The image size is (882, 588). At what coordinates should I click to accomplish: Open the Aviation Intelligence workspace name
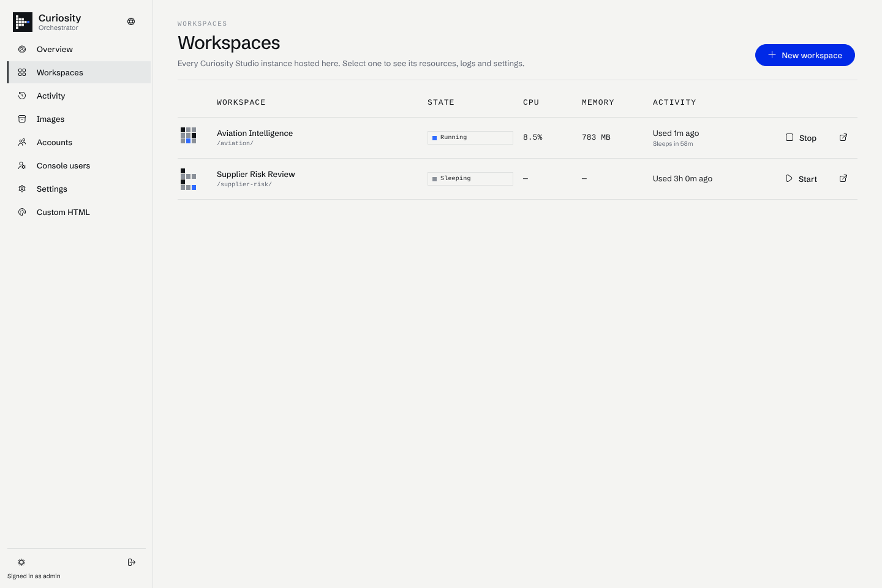pos(255,133)
